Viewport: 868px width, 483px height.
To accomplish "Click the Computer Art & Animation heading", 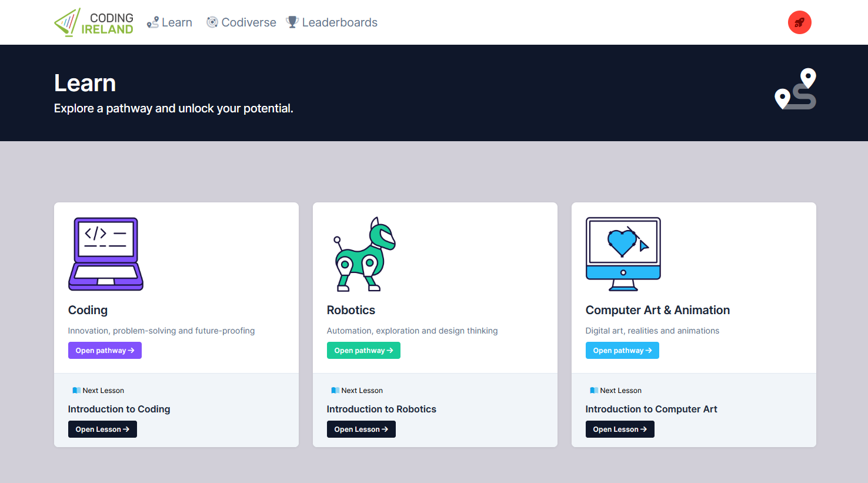I will tap(657, 310).
